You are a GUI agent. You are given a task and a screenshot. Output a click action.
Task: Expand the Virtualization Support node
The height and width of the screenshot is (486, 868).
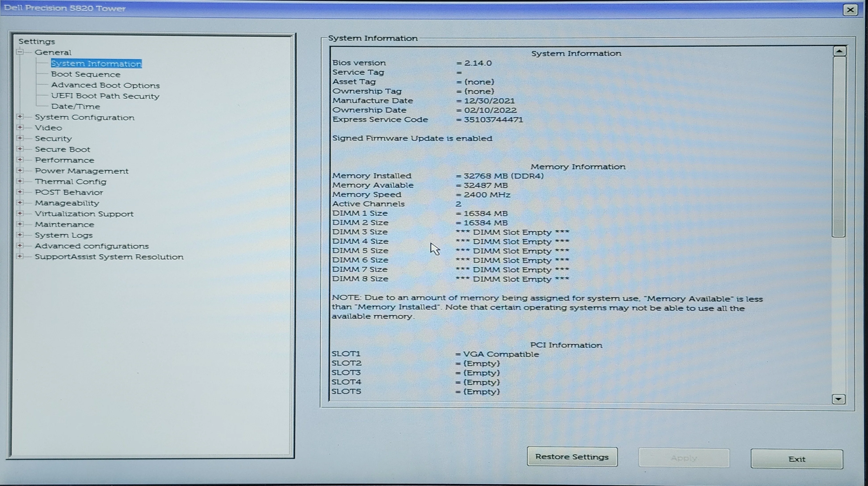(x=20, y=213)
